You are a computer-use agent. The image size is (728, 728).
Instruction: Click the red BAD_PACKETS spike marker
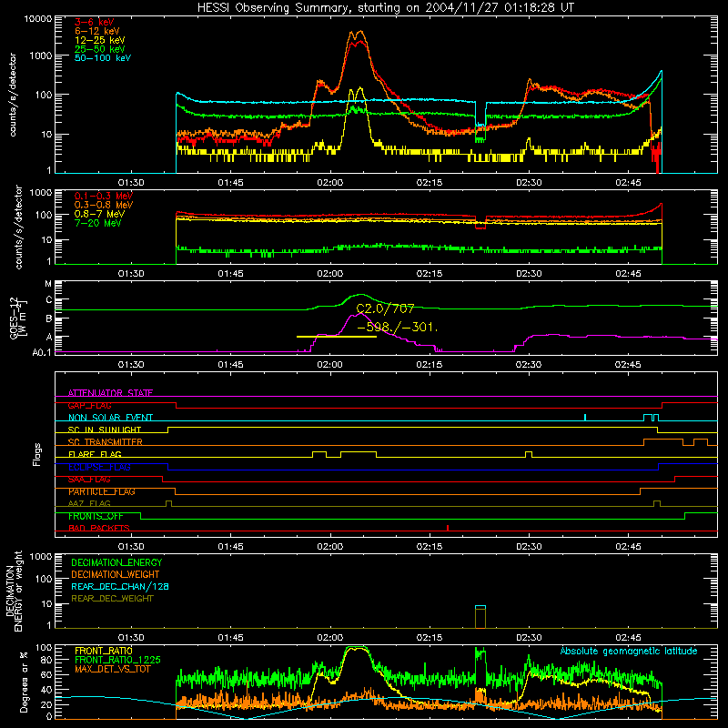coord(448,528)
